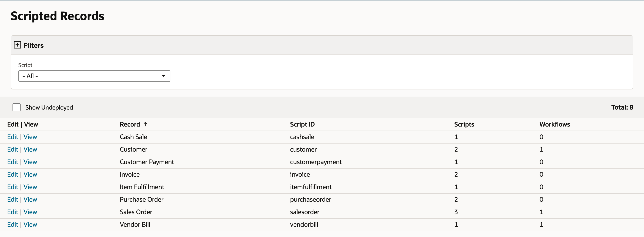
Task: Enable the Show Undeployed checkbox
Action: click(x=17, y=108)
